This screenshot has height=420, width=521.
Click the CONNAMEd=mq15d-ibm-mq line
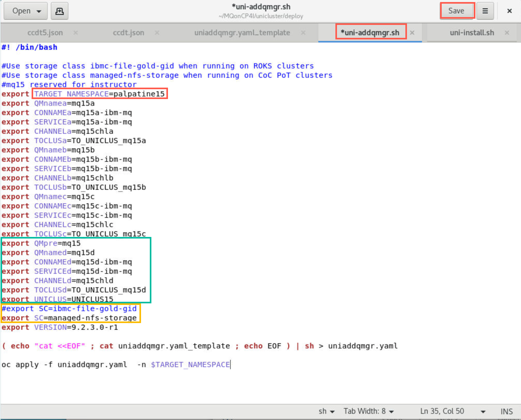pyautogui.click(x=67, y=262)
